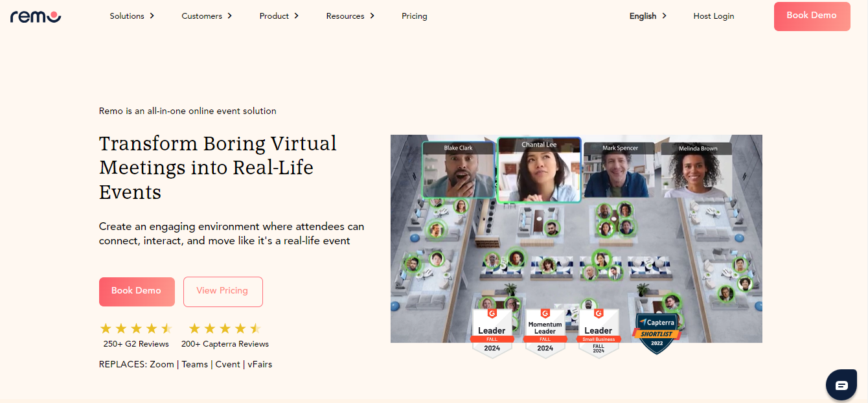Expand the Solutions dropdown menu
This screenshot has width=868, height=403.
(132, 16)
